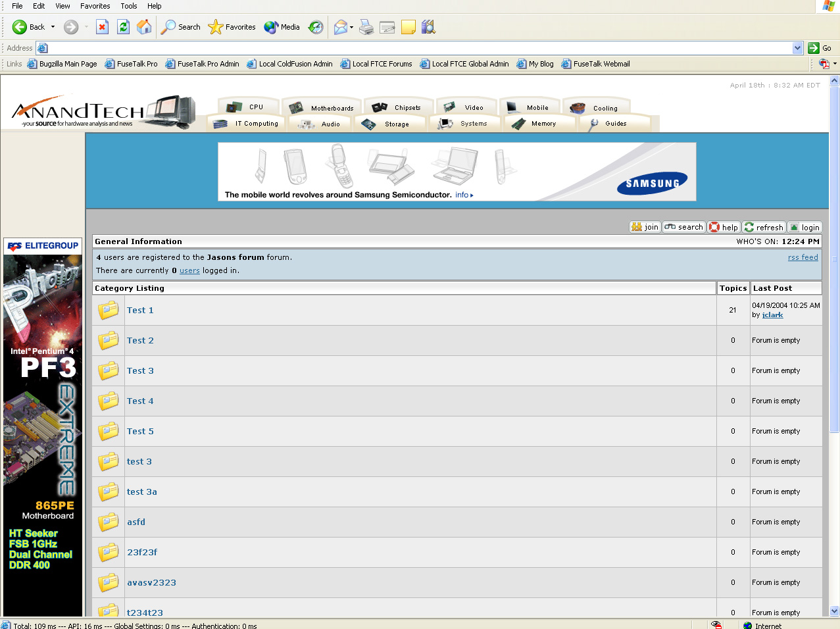Print the page with the printer icon
840x629 pixels.
tap(366, 27)
